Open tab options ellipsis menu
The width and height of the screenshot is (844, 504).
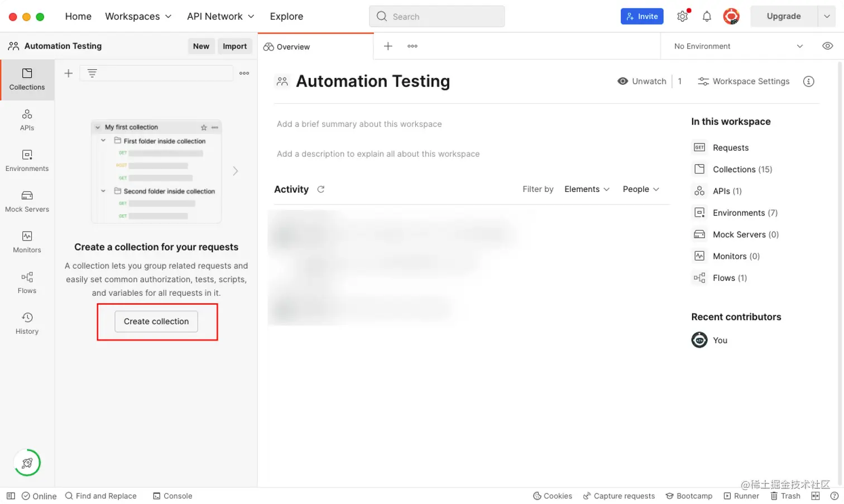coord(413,46)
